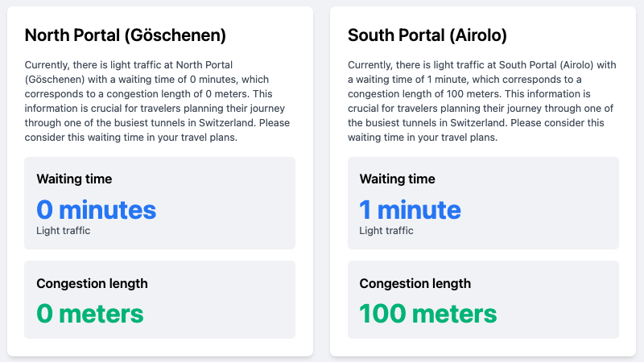Screen dimensions: 644x362
Task: Click the North Portal Congestion length label
Action: coord(92,284)
